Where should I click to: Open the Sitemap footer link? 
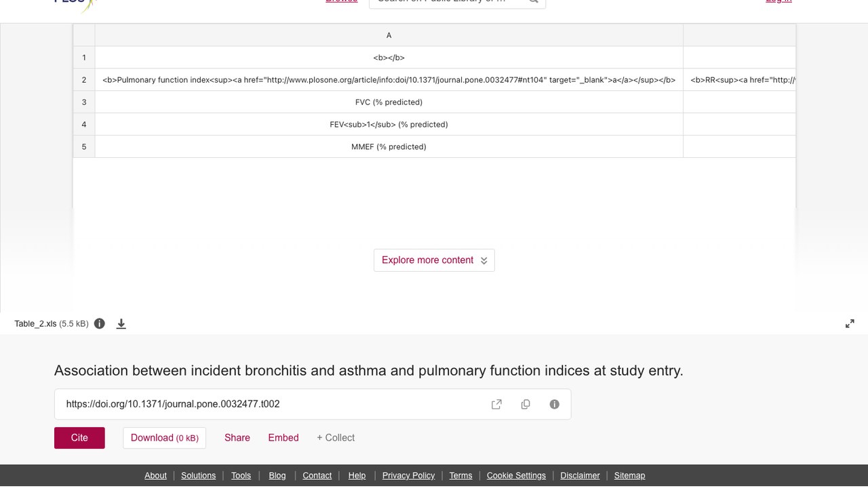click(x=629, y=476)
